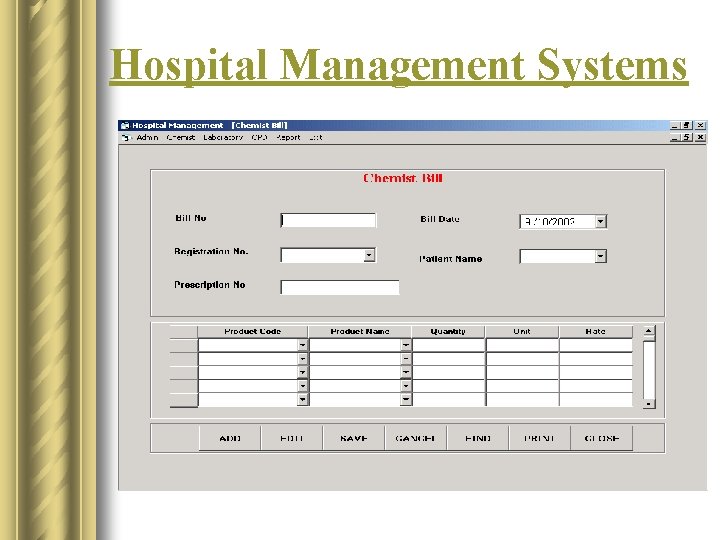This screenshot has width=720, height=540.
Task: Click the EDIT button
Action: [x=292, y=438]
